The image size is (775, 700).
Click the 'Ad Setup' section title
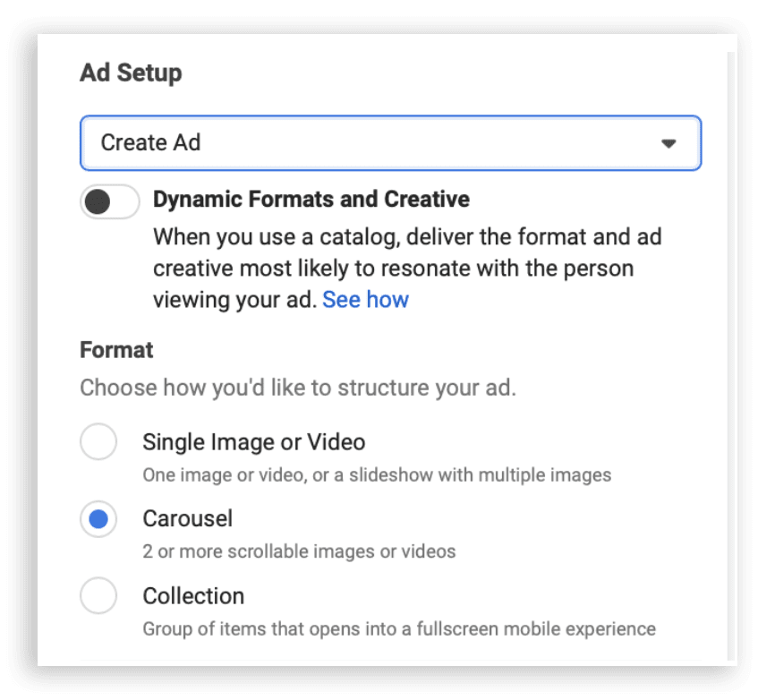[131, 73]
